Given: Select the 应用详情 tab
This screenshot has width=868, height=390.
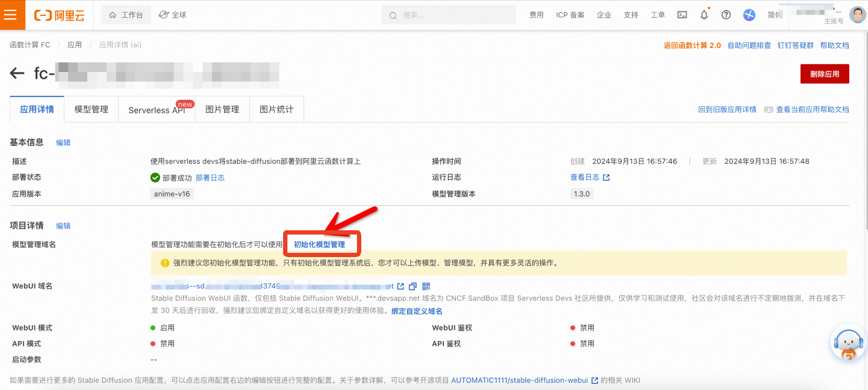Looking at the screenshot, I should [37, 109].
